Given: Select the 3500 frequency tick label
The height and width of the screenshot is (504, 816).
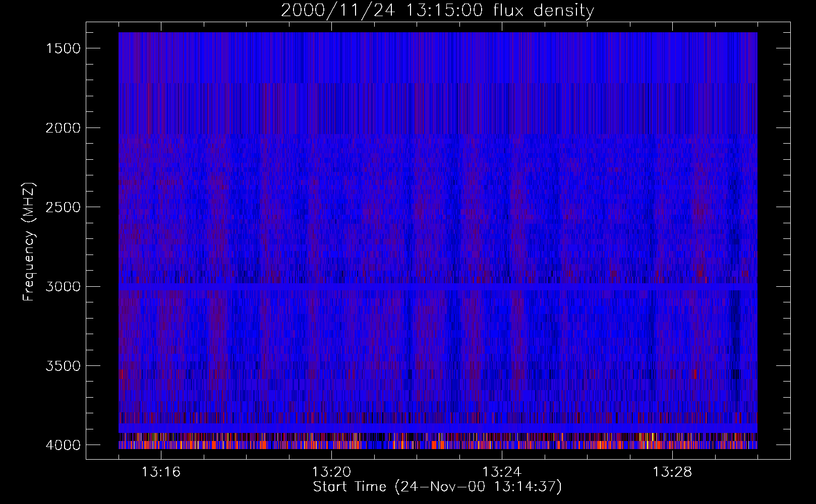Looking at the screenshot, I should (63, 366).
